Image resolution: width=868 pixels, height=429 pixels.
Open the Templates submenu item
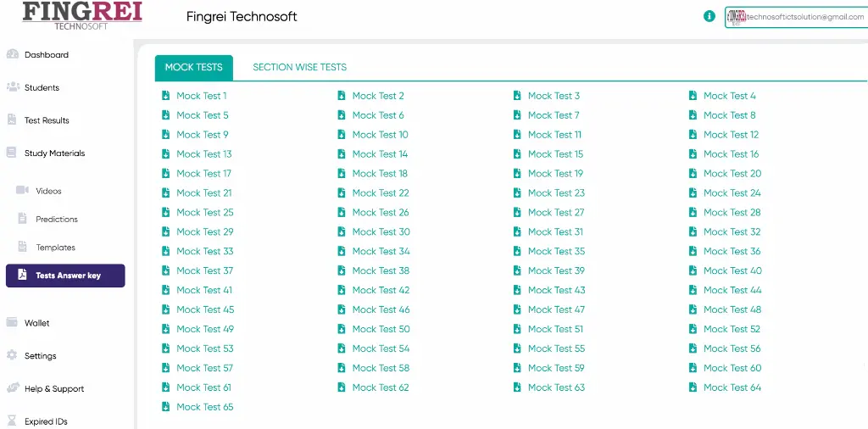click(55, 248)
